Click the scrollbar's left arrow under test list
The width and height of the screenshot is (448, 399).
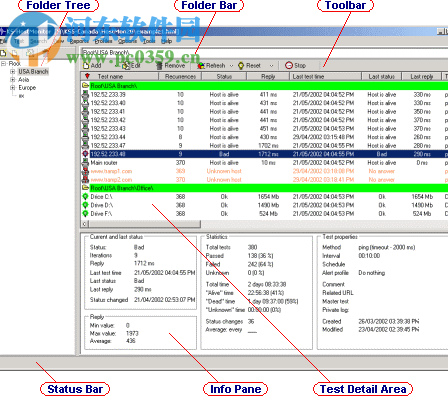[x=85, y=224]
